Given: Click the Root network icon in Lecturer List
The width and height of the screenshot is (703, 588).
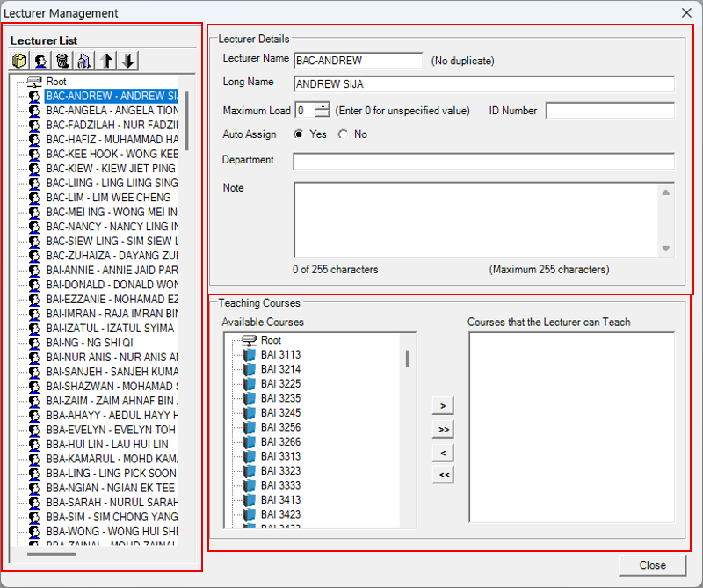Looking at the screenshot, I should tap(34, 82).
